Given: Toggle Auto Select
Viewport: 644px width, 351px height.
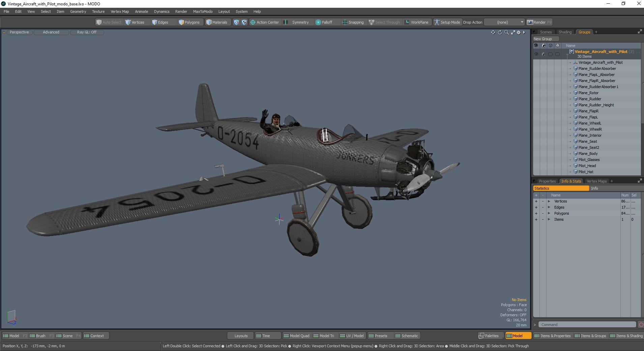Looking at the screenshot, I should point(109,22).
